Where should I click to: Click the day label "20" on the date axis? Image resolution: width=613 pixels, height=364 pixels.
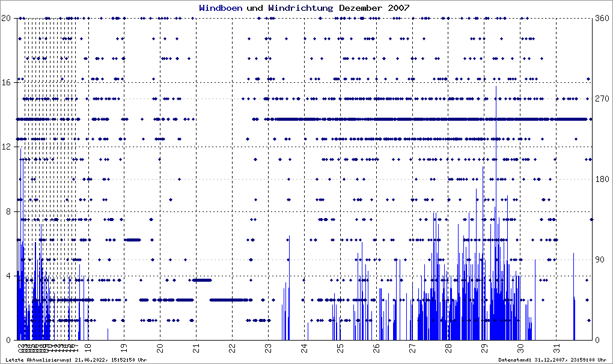click(x=160, y=348)
